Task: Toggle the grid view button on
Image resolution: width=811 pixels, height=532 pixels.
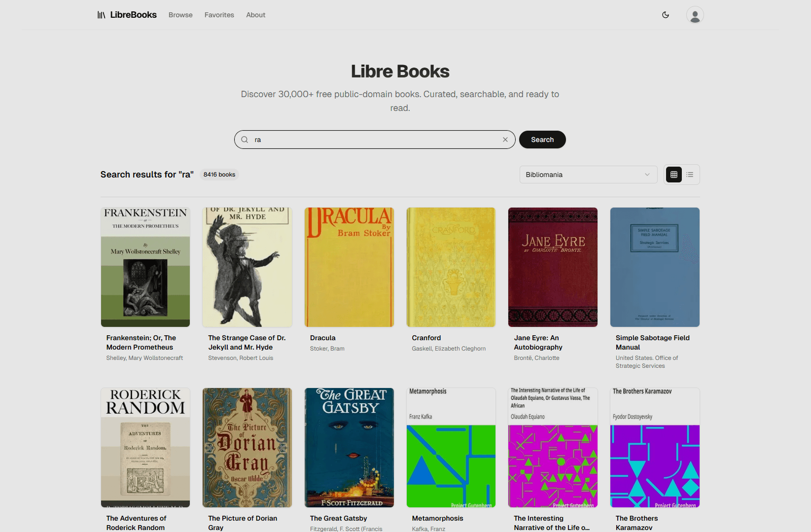Action: point(673,174)
